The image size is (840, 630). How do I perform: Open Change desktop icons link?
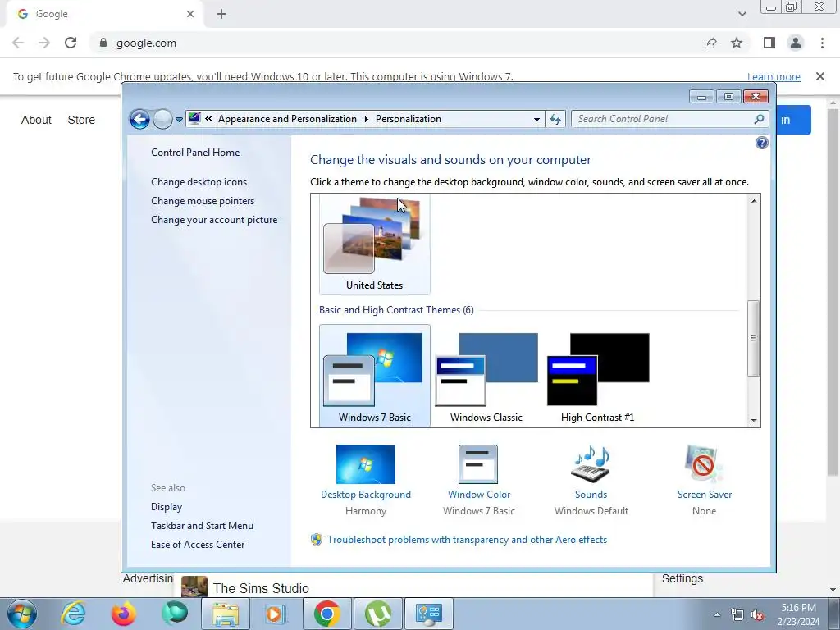point(199,181)
